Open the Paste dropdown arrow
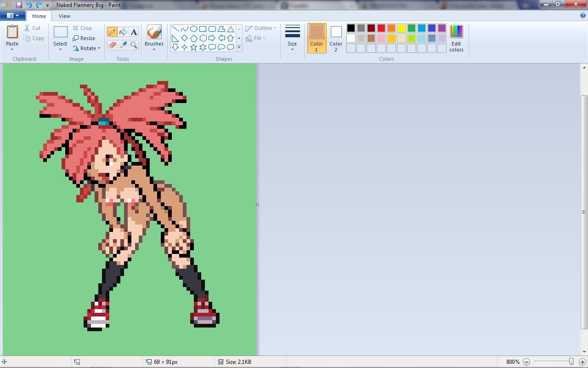The width and height of the screenshot is (588, 368). point(12,49)
